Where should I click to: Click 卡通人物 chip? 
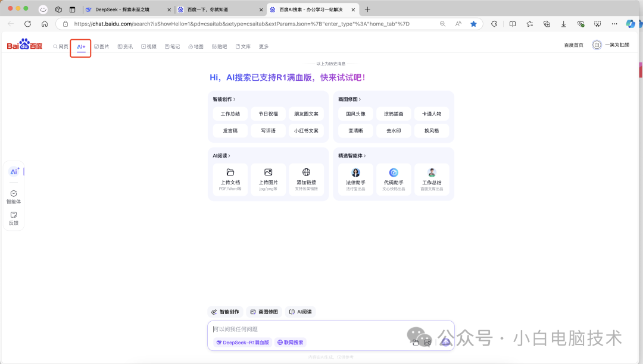pyautogui.click(x=432, y=114)
